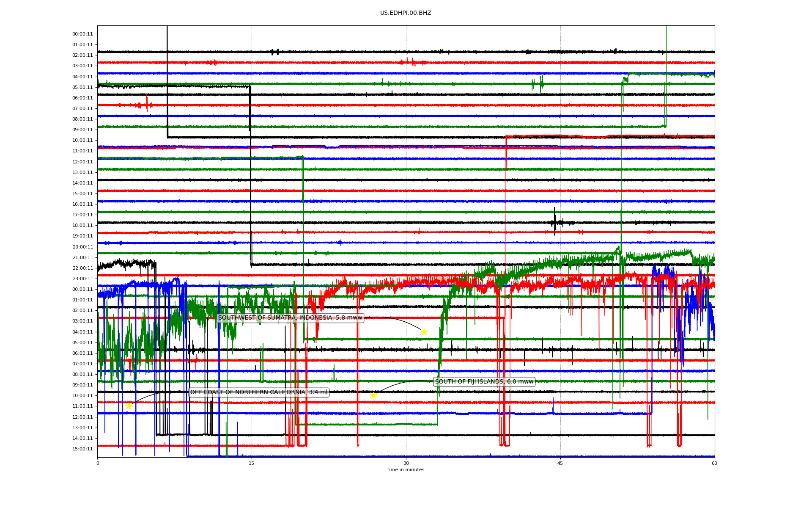Click the 45 minute x-axis tick label
The image size is (812, 508).
click(x=560, y=463)
